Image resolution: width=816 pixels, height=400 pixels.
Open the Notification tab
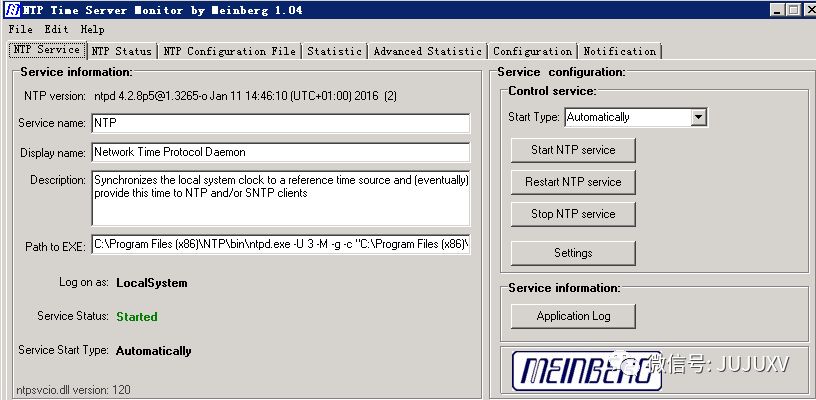[x=619, y=51]
